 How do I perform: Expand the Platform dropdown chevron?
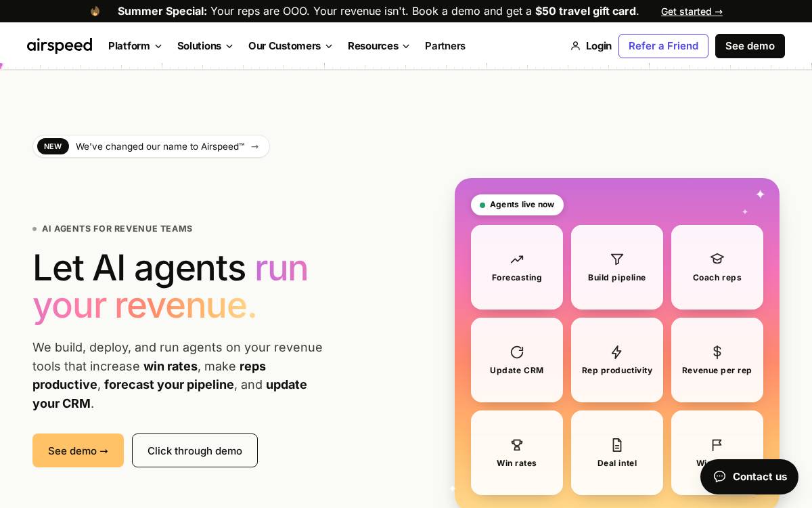pyautogui.click(x=158, y=46)
